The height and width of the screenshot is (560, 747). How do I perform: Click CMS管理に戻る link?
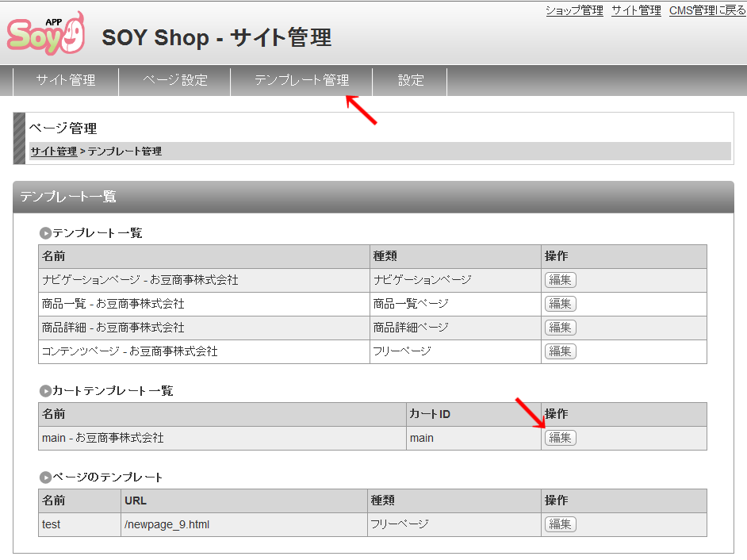707,10
